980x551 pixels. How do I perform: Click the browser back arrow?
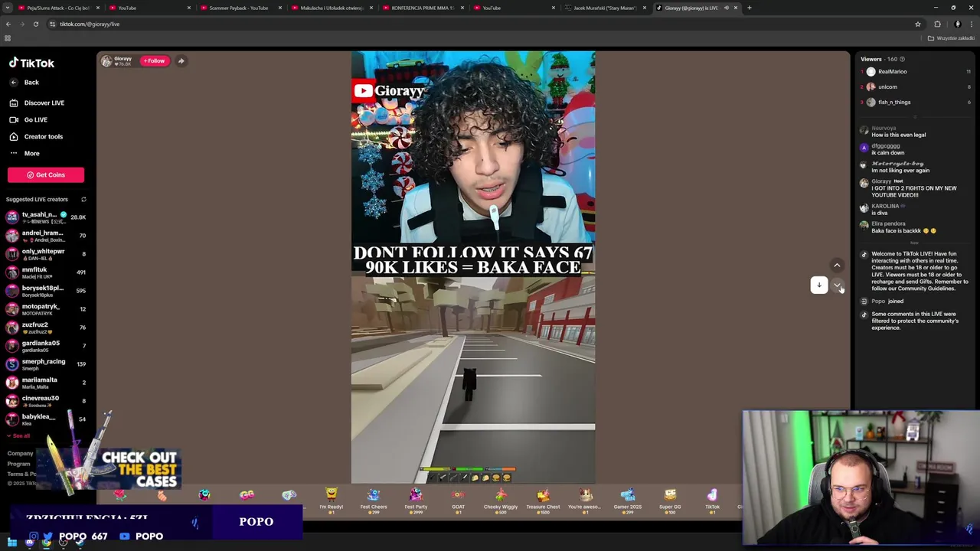pos(8,24)
